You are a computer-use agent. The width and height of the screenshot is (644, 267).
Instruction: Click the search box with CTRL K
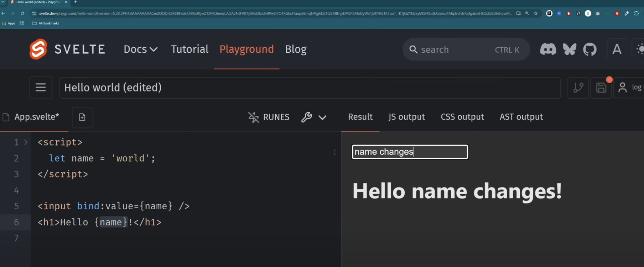(x=466, y=49)
